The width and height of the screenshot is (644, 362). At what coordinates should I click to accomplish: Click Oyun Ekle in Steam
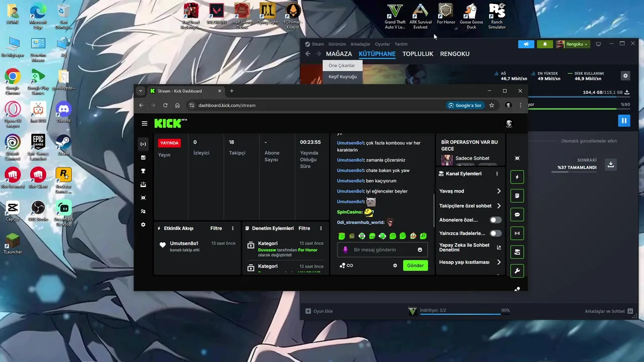[x=319, y=311]
